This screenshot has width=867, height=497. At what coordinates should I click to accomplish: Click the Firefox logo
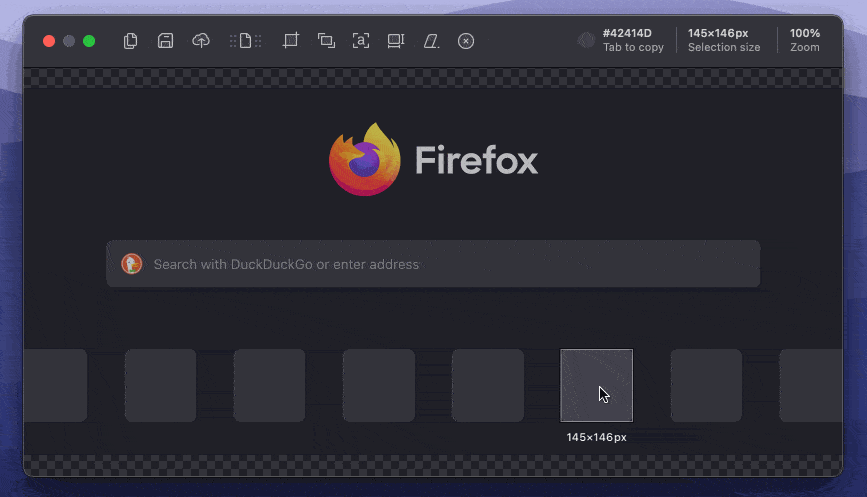365,159
